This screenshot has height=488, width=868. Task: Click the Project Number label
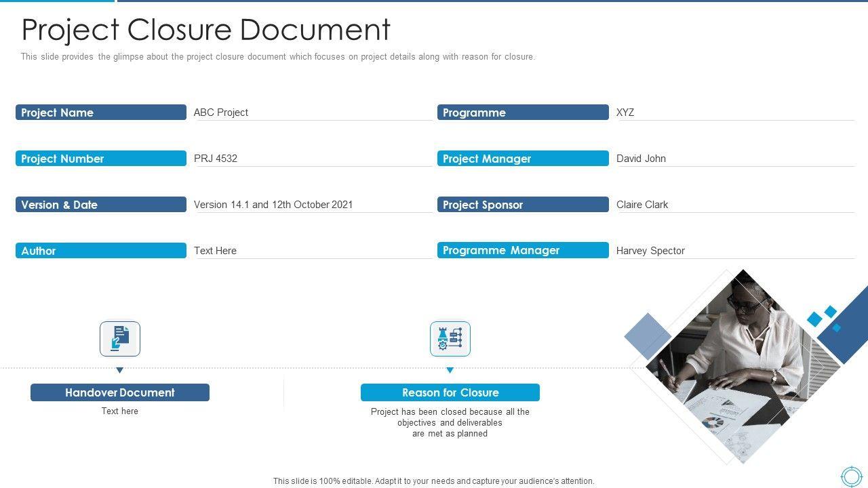pyautogui.click(x=101, y=159)
